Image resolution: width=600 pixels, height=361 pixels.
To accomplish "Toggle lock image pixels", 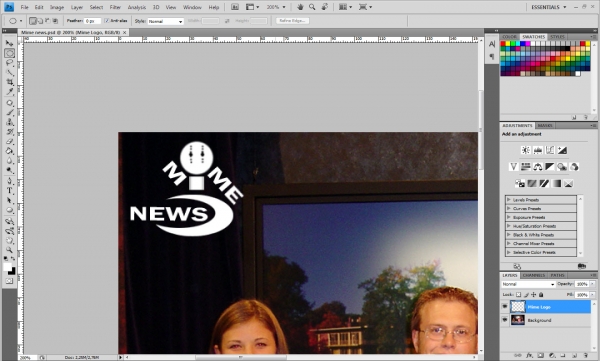I will click(x=526, y=295).
